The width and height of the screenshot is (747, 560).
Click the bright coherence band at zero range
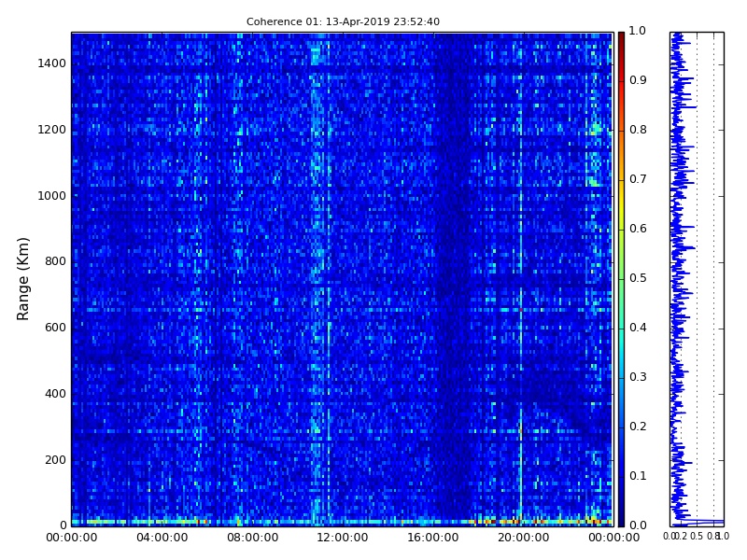point(342,522)
